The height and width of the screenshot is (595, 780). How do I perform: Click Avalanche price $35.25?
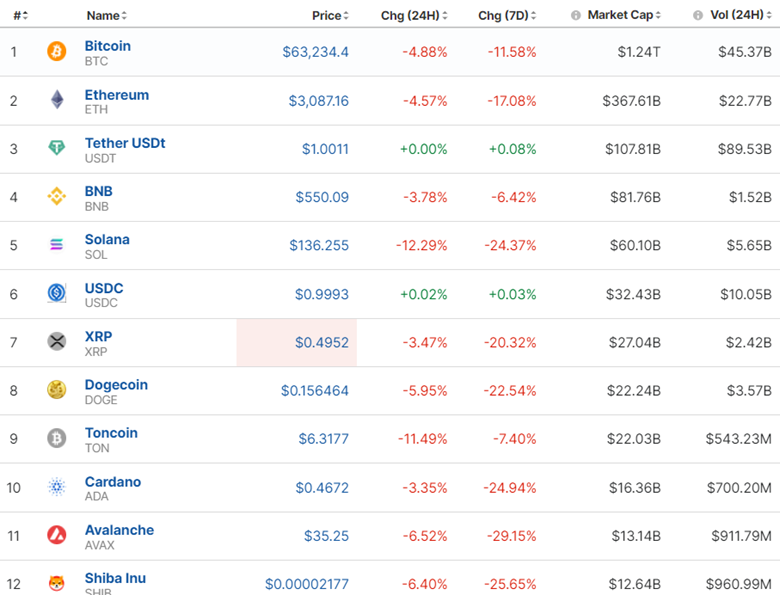pyautogui.click(x=326, y=536)
